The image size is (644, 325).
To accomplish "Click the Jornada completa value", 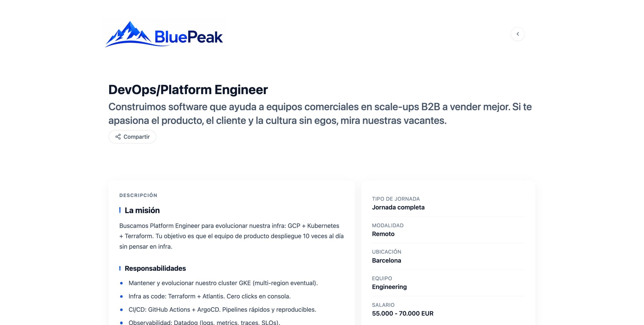I will click(x=398, y=207).
